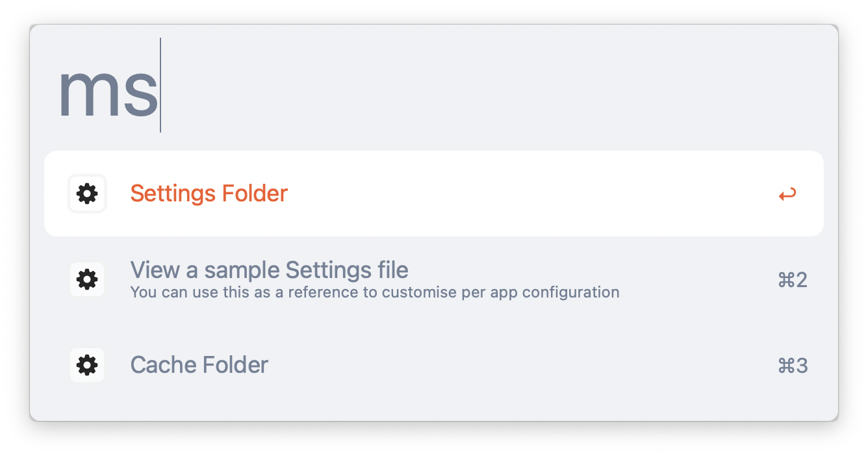This screenshot has width=868, height=456.
Task: Click the gear icon next to Cache Folder
Action: 87,365
